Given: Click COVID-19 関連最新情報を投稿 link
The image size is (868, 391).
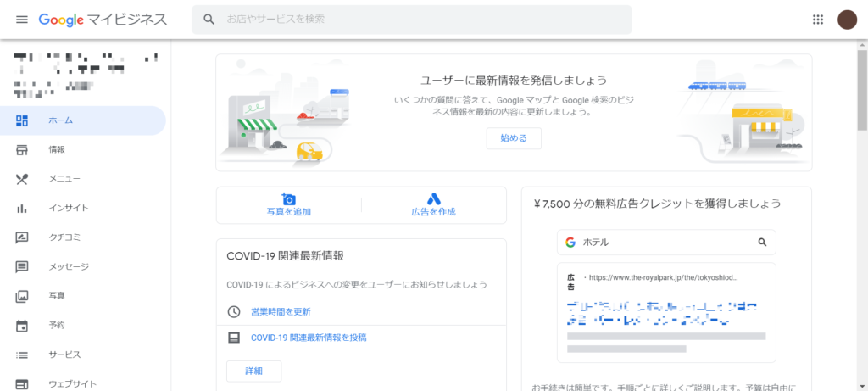Looking at the screenshot, I should (309, 338).
